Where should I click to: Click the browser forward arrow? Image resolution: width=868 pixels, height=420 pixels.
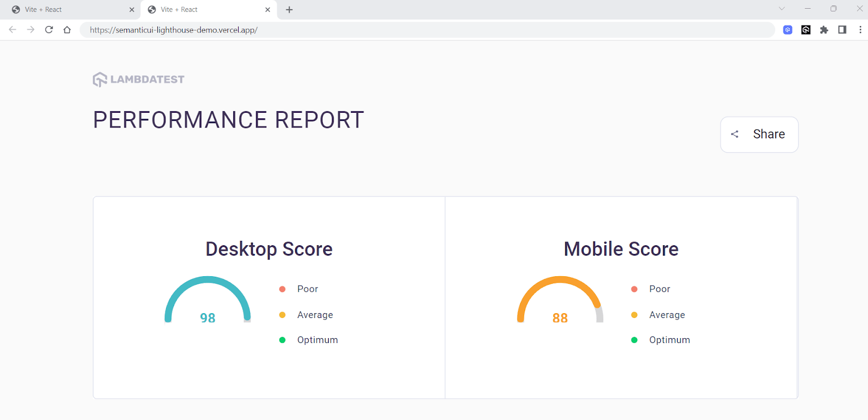[31, 30]
